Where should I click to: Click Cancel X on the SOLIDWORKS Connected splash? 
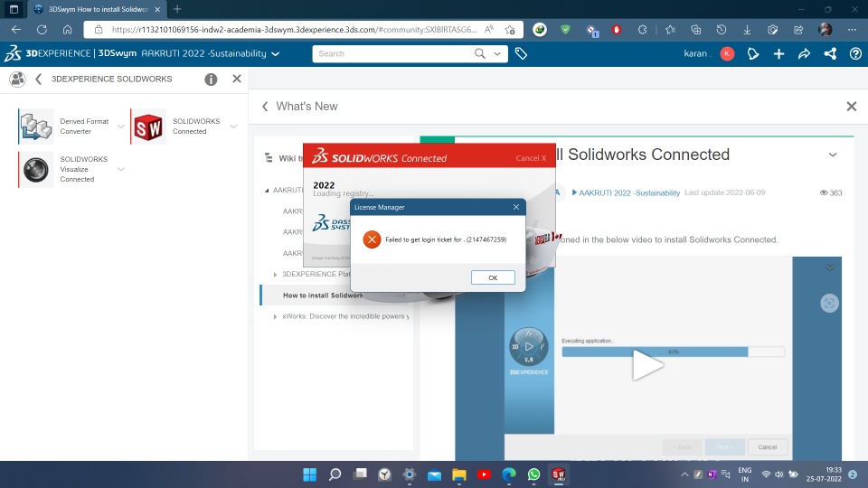pos(531,158)
